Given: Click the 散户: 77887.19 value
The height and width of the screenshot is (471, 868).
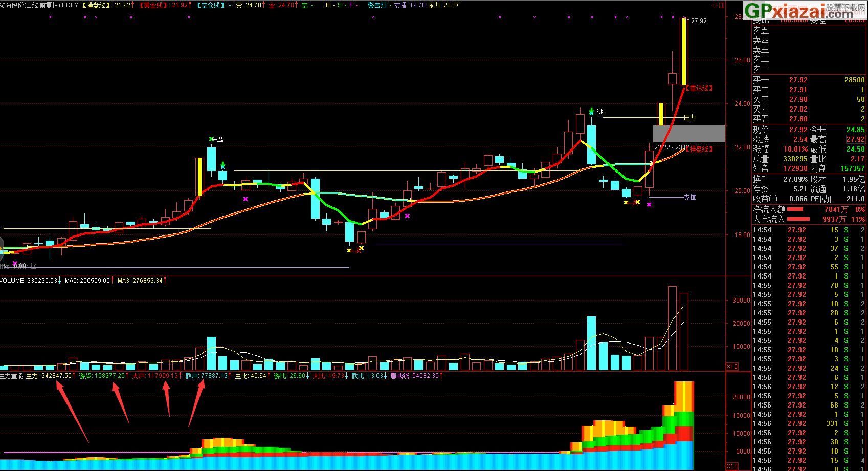Looking at the screenshot, I should coord(206,376).
